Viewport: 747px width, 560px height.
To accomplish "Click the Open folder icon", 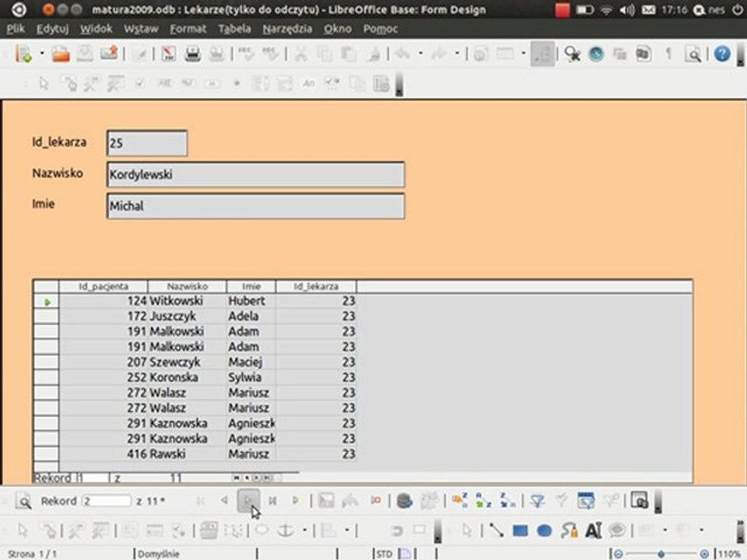I will pyautogui.click(x=61, y=54).
